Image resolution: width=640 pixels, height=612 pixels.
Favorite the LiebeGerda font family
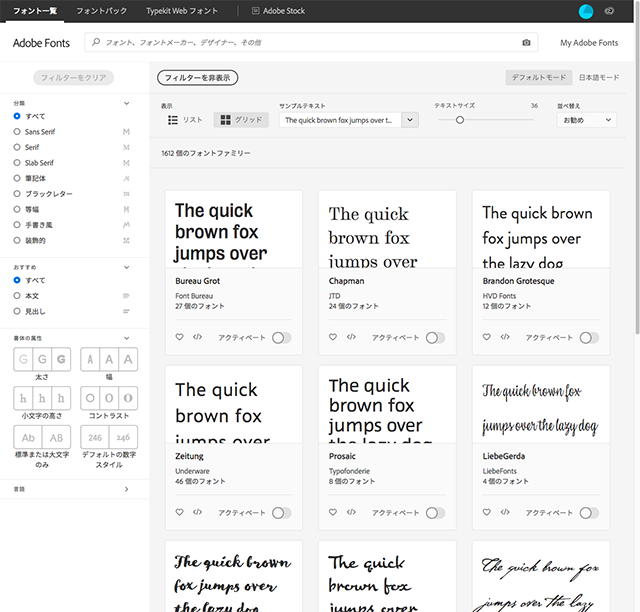pos(487,512)
